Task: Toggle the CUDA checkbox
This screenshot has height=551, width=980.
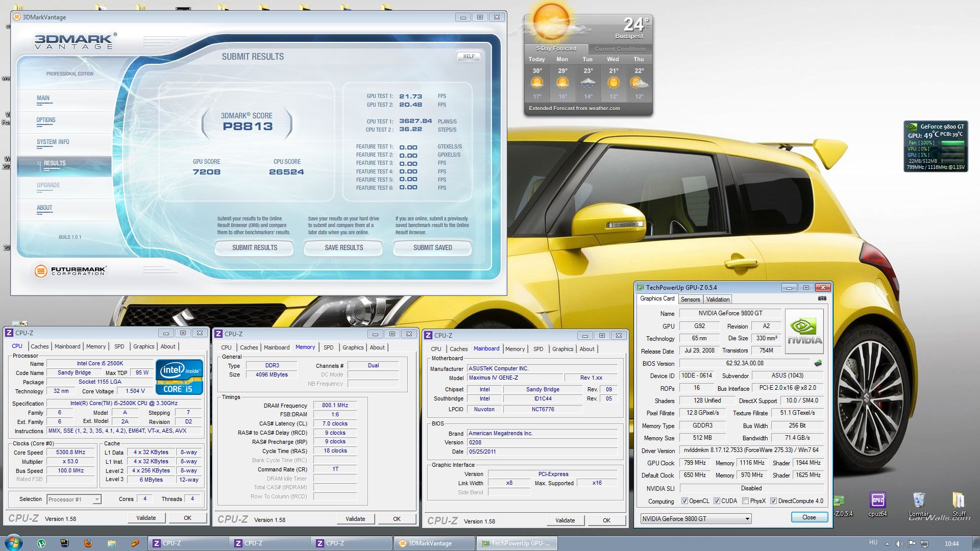Action: [717, 501]
